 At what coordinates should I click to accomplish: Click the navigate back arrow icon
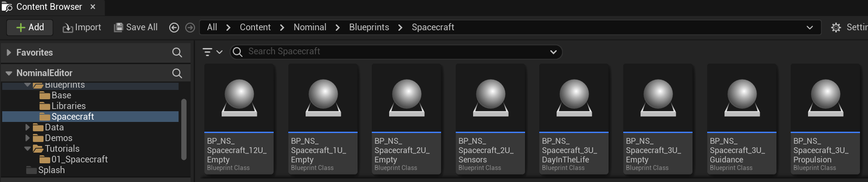click(174, 28)
